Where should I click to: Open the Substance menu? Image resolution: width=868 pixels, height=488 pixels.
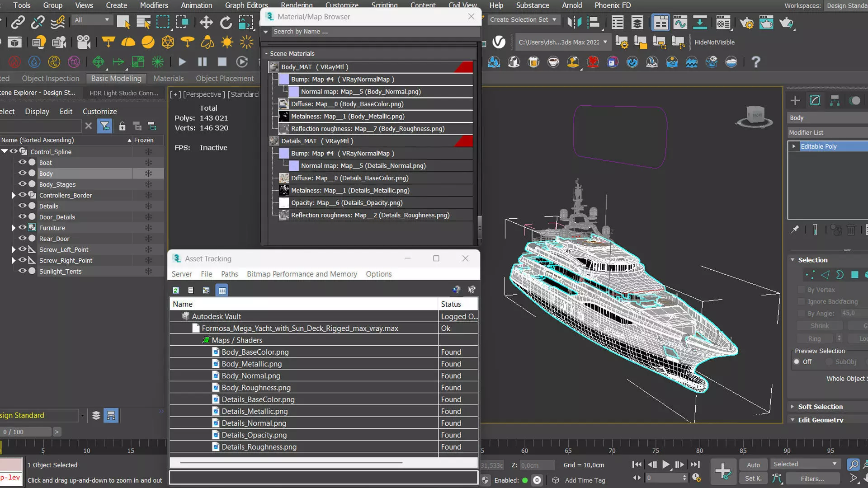(533, 5)
